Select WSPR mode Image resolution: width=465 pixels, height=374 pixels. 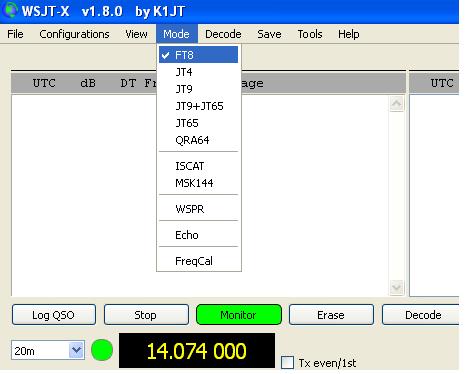[198, 209]
